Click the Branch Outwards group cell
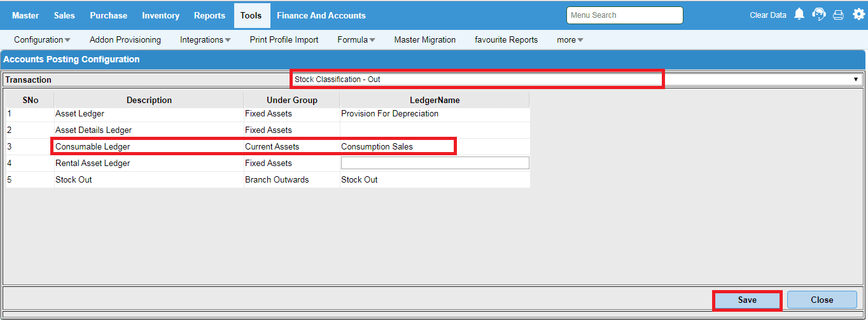The height and width of the screenshot is (320, 868). pos(292,179)
